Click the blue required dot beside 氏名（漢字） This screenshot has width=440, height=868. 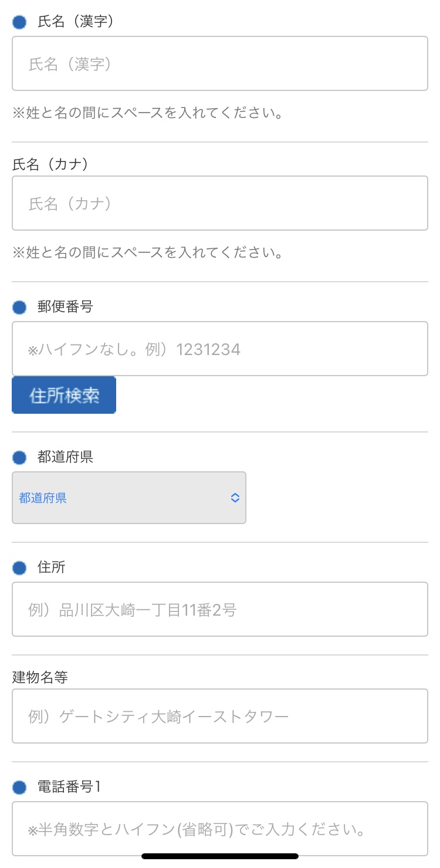pos(19,22)
